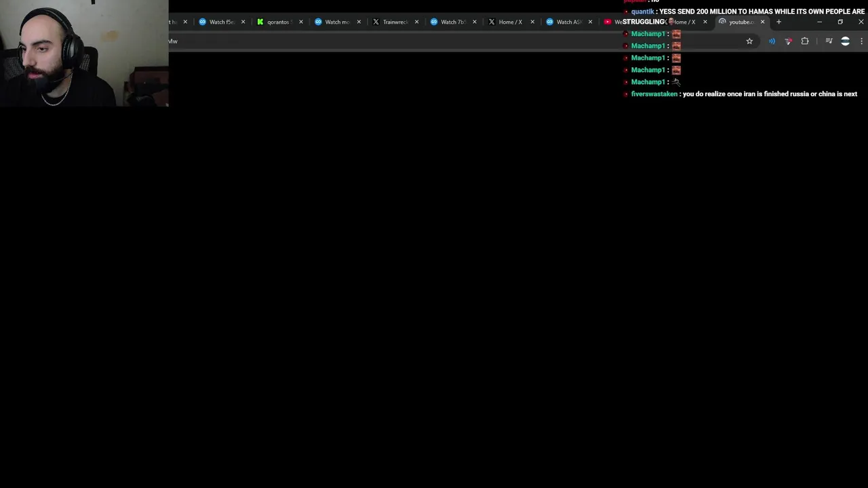Minimize the Chrome window
Screen dimensions: 868x488
pos(819,22)
